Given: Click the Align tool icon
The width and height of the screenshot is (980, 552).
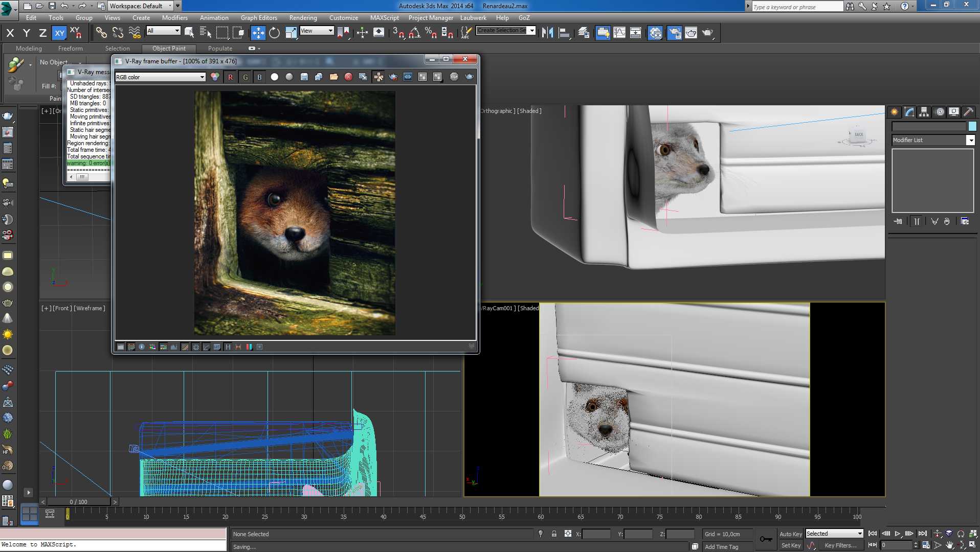Looking at the screenshot, I should [x=564, y=33].
